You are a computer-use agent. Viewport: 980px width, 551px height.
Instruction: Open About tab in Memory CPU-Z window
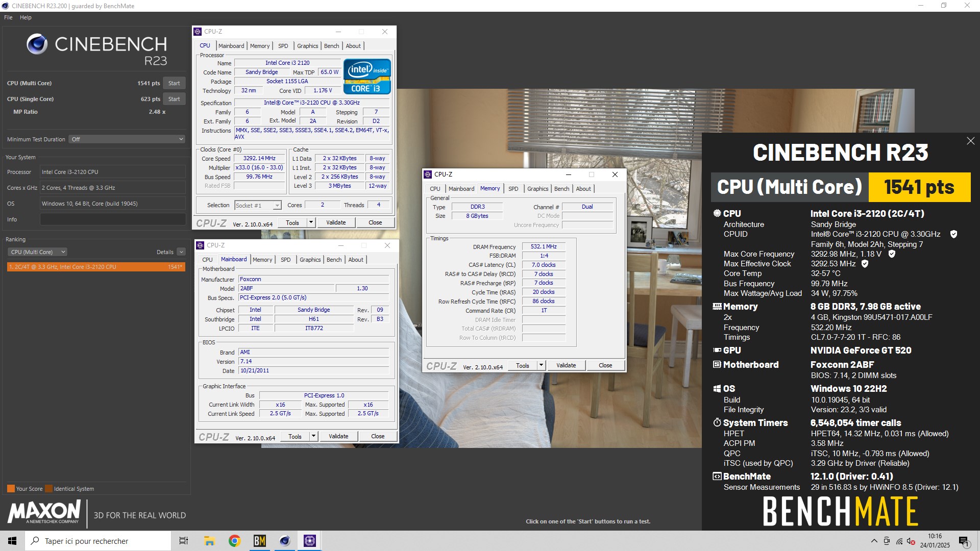pyautogui.click(x=583, y=189)
